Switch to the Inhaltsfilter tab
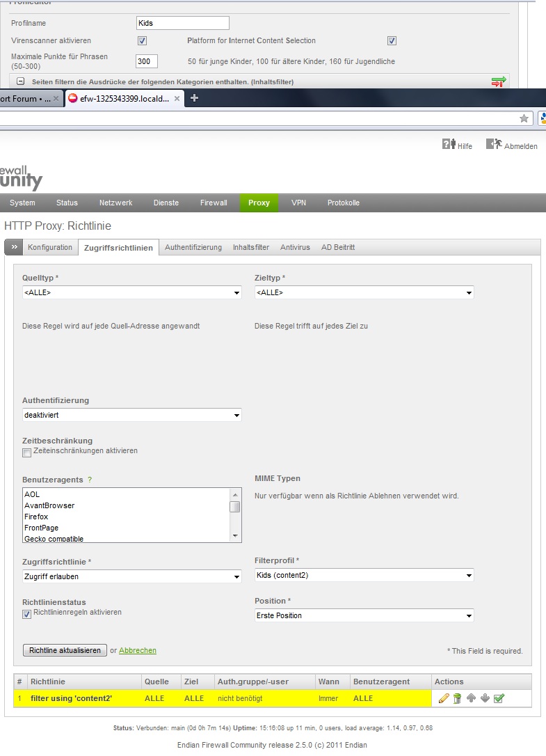Screen dimensions: 546x756 click(x=251, y=247)
